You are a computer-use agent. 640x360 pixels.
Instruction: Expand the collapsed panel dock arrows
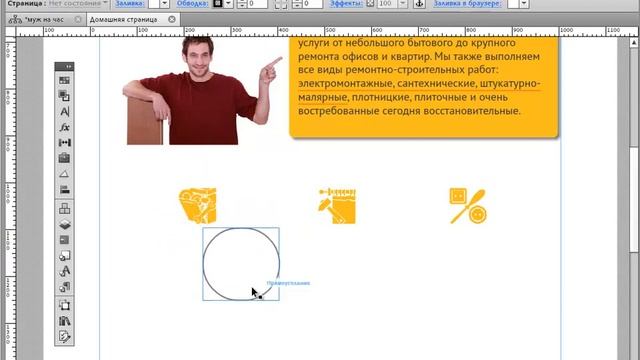tap(69, 67)
